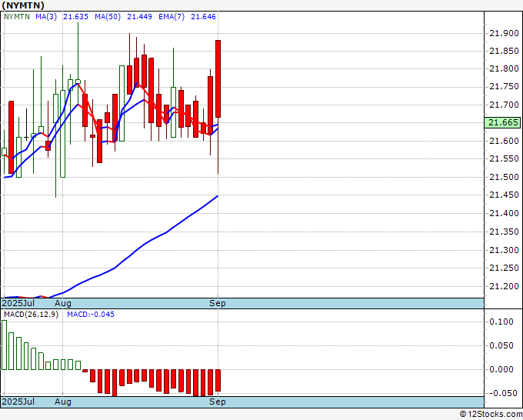The width and height of the screenshot is (523, 420).
Task: Click the MA(50) value 21.449
Action: (139, 17)
